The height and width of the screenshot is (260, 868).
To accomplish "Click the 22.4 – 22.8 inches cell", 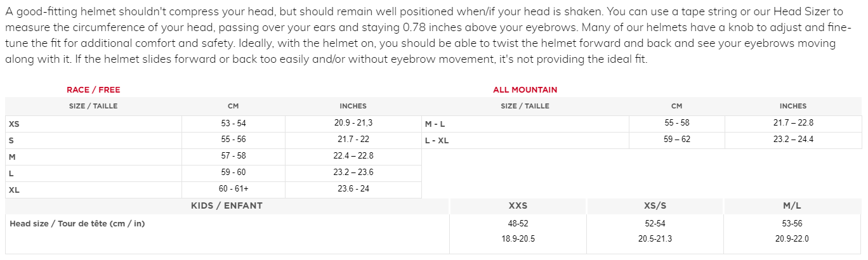I will click(x=353, y=156).
